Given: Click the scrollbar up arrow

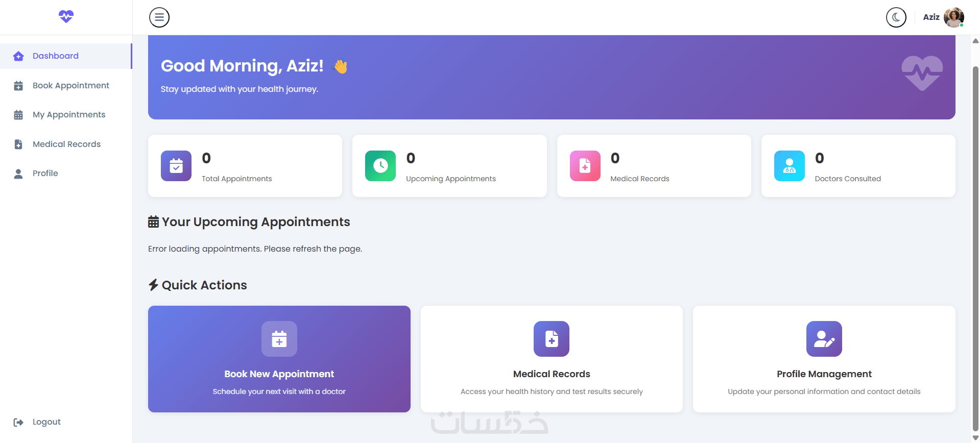Looking at the screenshot, I should tap(975, 41).
